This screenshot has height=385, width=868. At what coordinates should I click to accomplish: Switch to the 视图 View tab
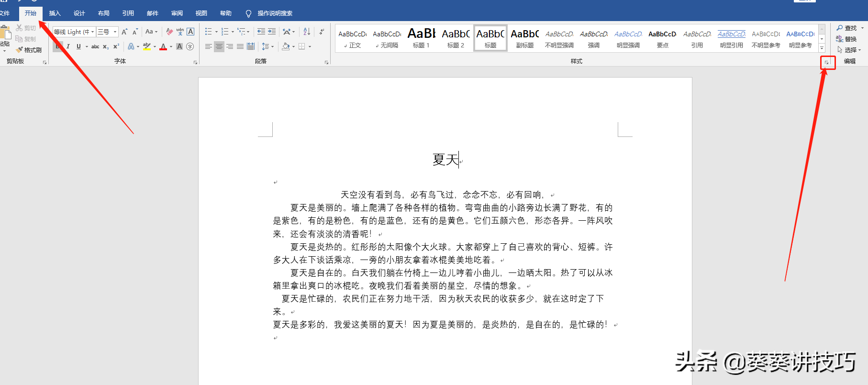point(201,13)
